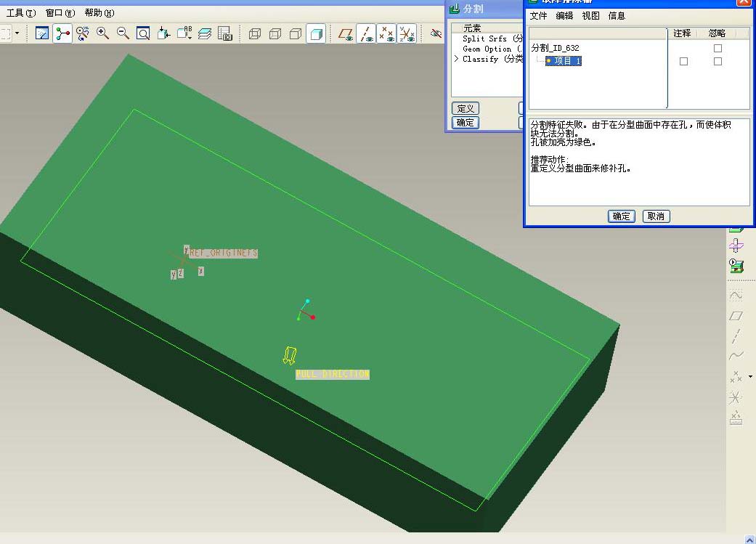This screenshot has height=544, width=756.
Task: Toggle coordinate systems display icon
Action: click(x=407, y=33)
